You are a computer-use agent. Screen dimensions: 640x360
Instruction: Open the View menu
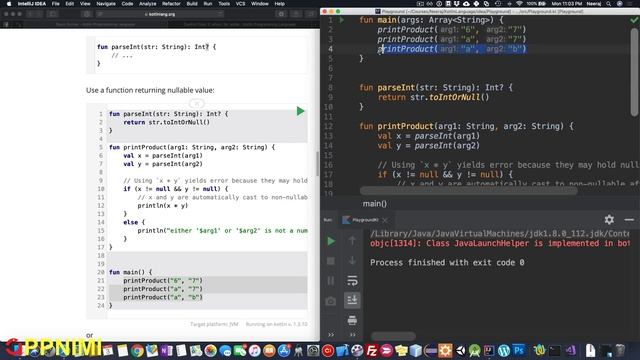click(85, 4)
